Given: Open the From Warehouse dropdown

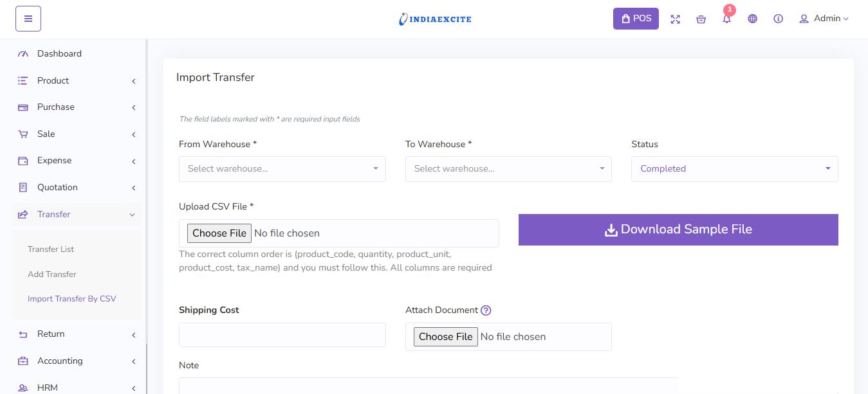Looking at the screenshot, I should 282,169.
